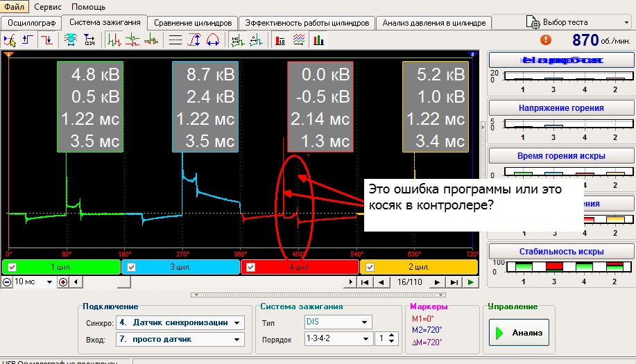Click the vertical scale arrow icon
This screenshot has height=364, width=636.
click(194, 40)
